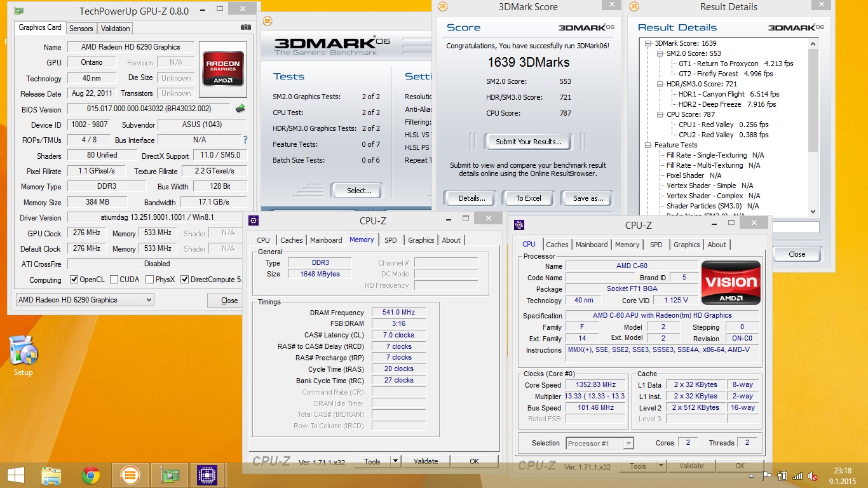
Task: Toggle the DirectCompute checkbox
Action: tap(185, 280)
